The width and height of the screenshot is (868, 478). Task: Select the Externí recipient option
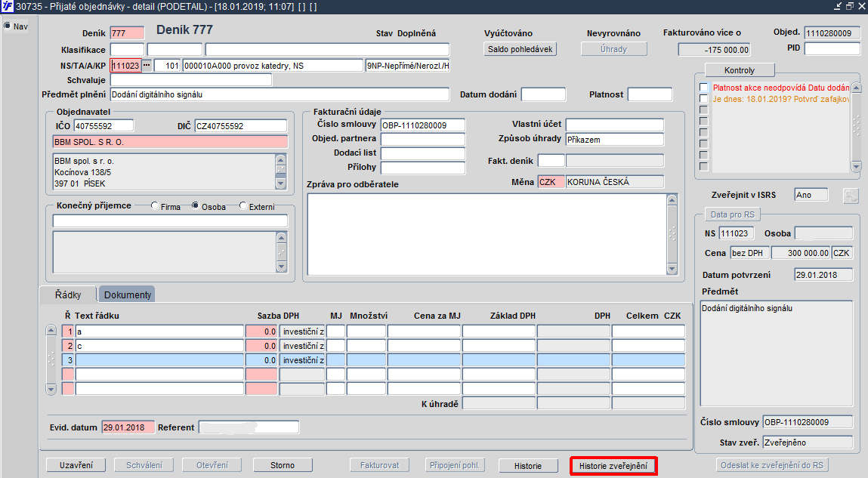(243, 206)
